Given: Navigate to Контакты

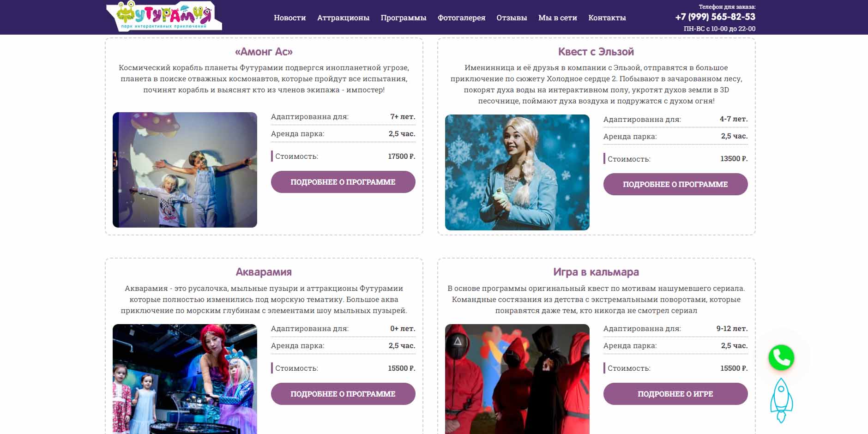Looking at the screenshot, I should [607, 18].
